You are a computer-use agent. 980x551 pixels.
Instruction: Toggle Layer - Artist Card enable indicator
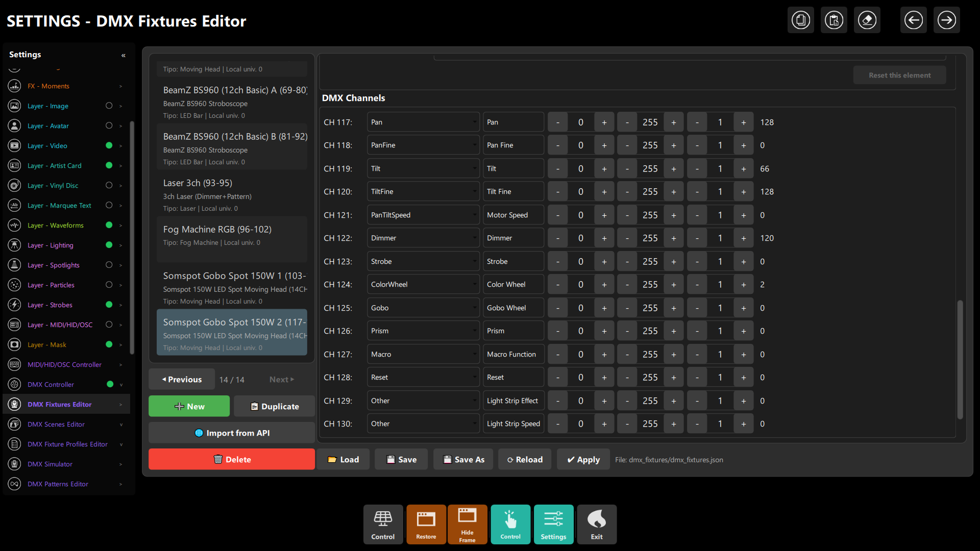(109, 166)
